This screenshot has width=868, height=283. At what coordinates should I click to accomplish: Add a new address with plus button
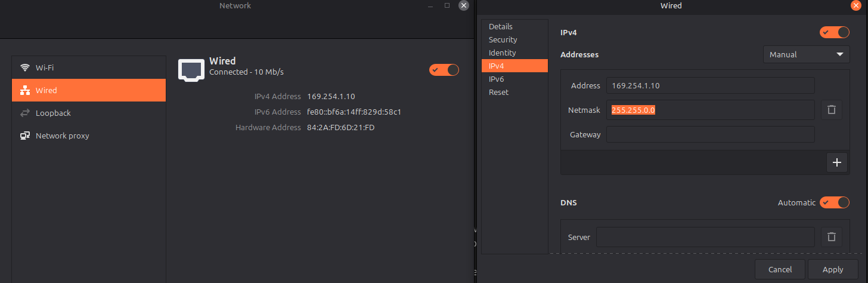836,162
